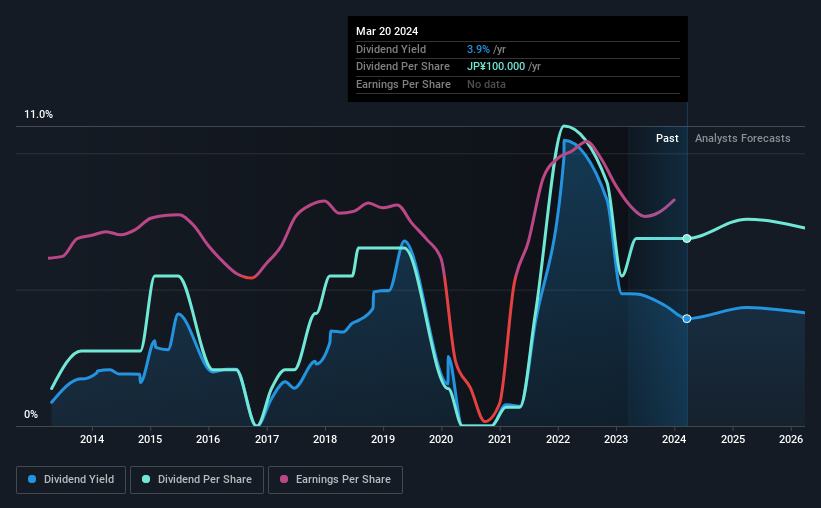Viewport: 821px width, 508px height.
Task: Click the 2021 x-axis label
Action: pos(500,439)
